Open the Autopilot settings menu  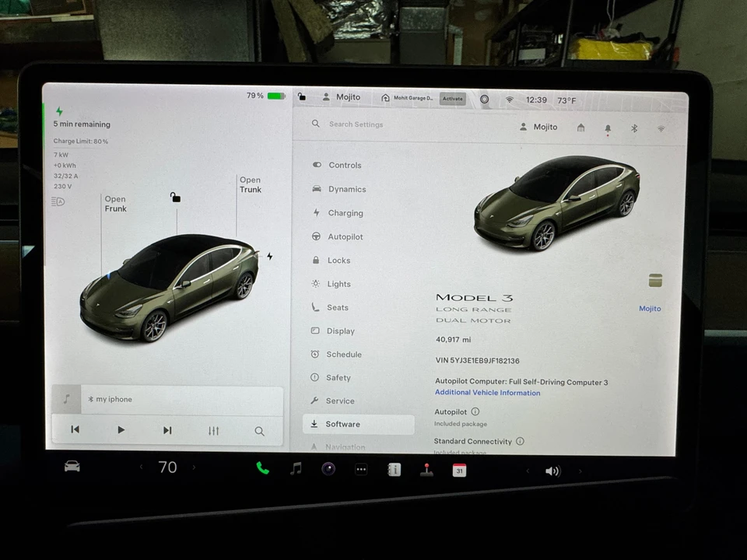click(x=337, y=236)
